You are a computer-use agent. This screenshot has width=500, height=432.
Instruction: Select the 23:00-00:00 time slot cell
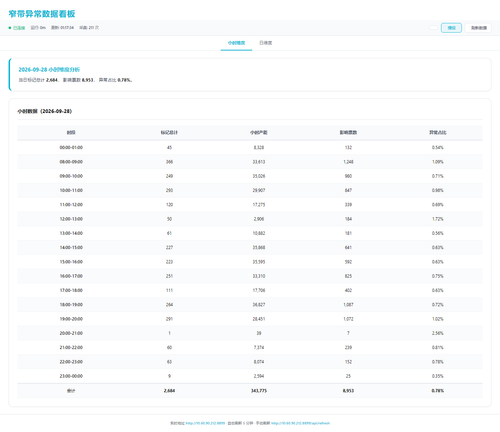click(71, 376)
